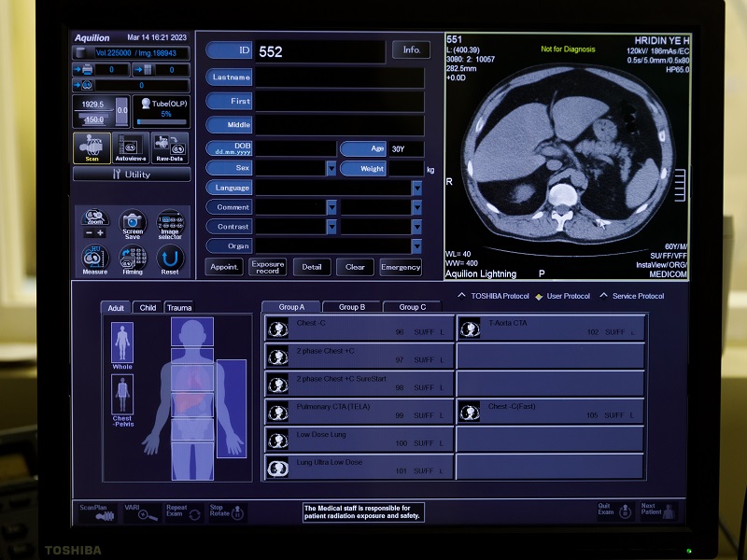This screenshot has width=747, height=560.
Task: Select the Service Protocol radio option
Action: pos(603,296)
